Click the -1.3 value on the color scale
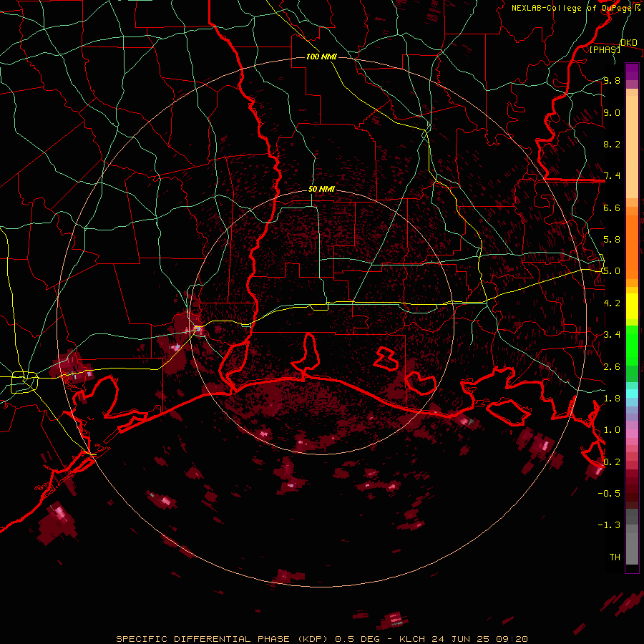Screen dimensions: 644x644 609,525
